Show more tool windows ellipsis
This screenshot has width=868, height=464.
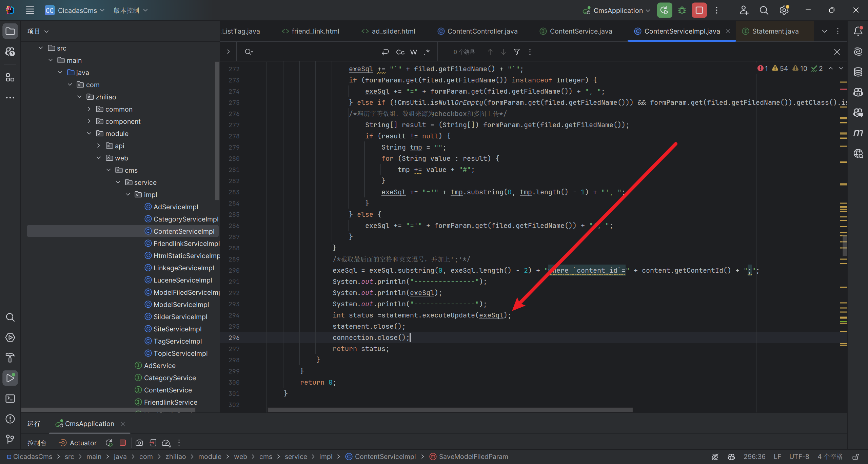point(10,98)
